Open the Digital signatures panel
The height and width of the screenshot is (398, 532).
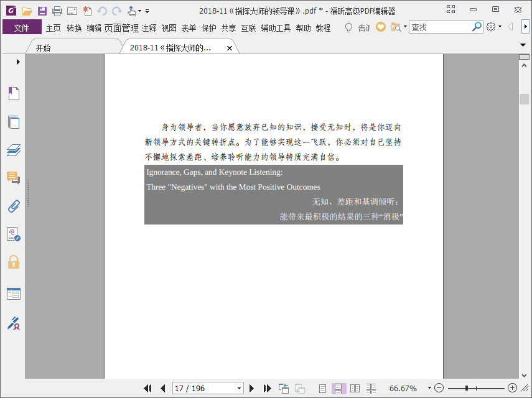pyautogui.click(x=14, y=234)
